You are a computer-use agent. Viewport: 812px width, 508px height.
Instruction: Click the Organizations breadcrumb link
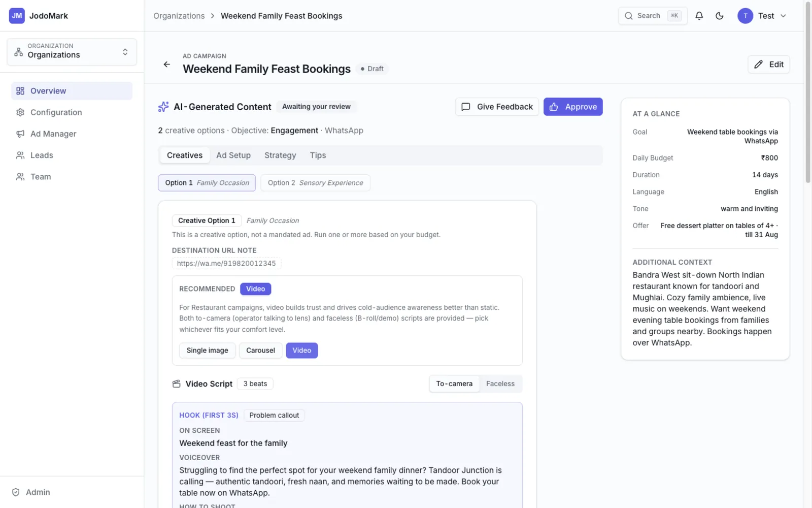tap(179, 16)
